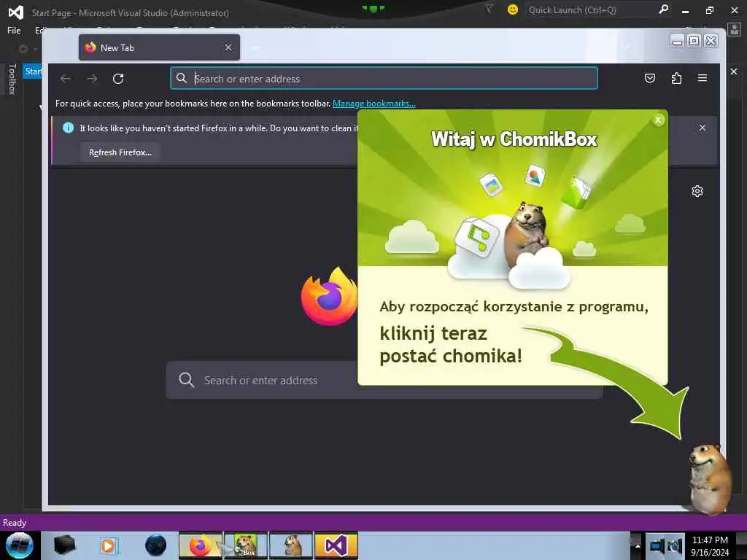This screenshot has width=747, height=560.
Task: Click the ChomikBox taskbar button labeled Box
Action: pos(246,545)
